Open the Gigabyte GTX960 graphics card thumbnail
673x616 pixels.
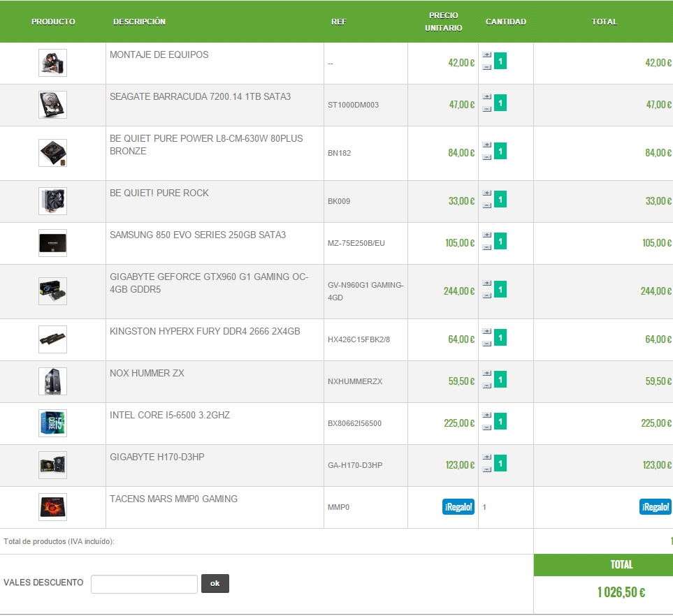(x=53, y=291)
